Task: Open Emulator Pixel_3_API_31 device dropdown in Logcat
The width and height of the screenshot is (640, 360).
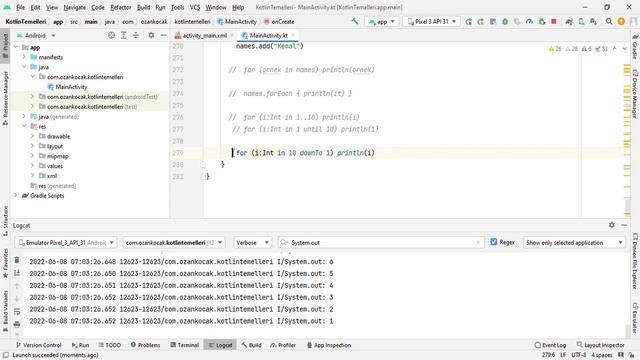Action: click(66, 242)
